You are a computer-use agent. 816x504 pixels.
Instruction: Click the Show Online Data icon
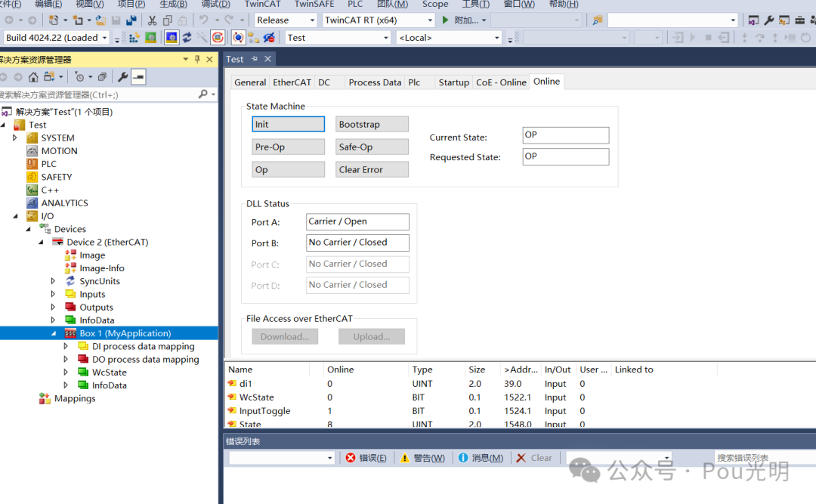[x=238, y=38]
